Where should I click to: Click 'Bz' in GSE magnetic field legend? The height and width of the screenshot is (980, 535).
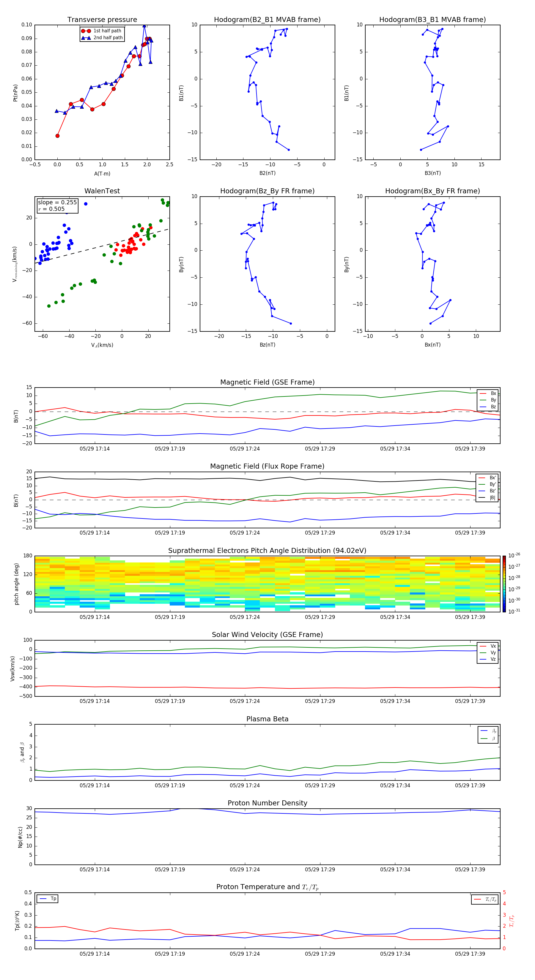point(488,407)
